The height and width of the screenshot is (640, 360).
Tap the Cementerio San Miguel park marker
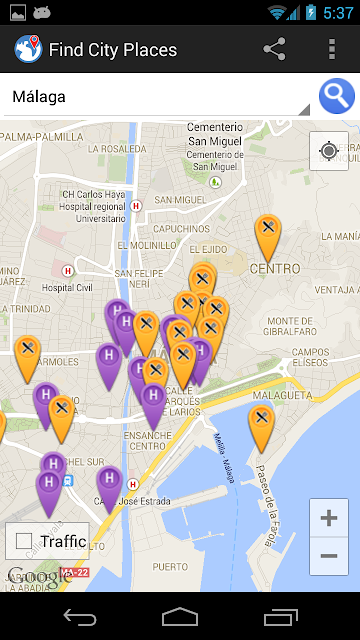click(x=215, y=182)
